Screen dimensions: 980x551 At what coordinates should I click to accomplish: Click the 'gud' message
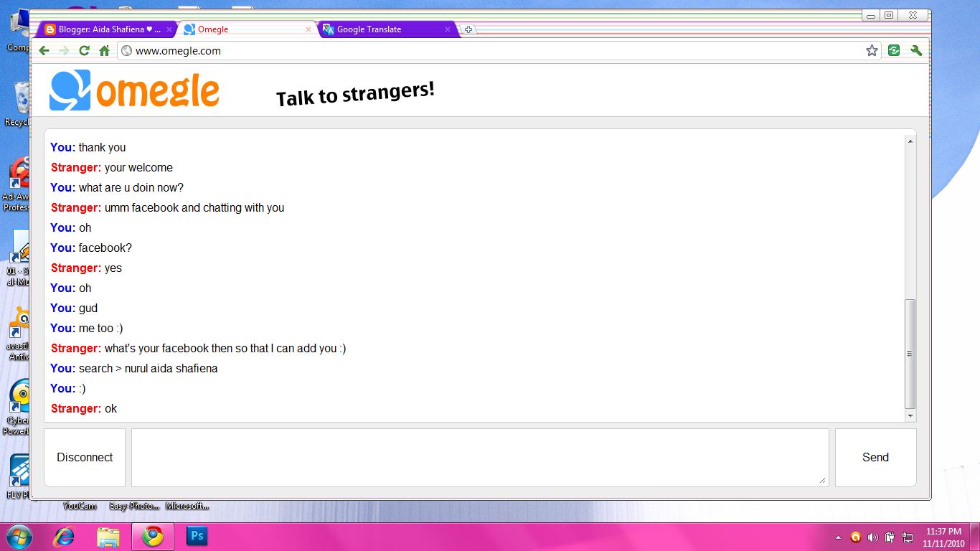point(88,308)
